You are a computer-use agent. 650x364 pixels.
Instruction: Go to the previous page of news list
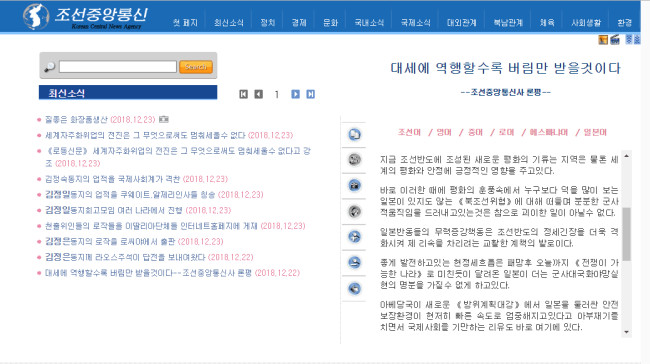(259, 94)
